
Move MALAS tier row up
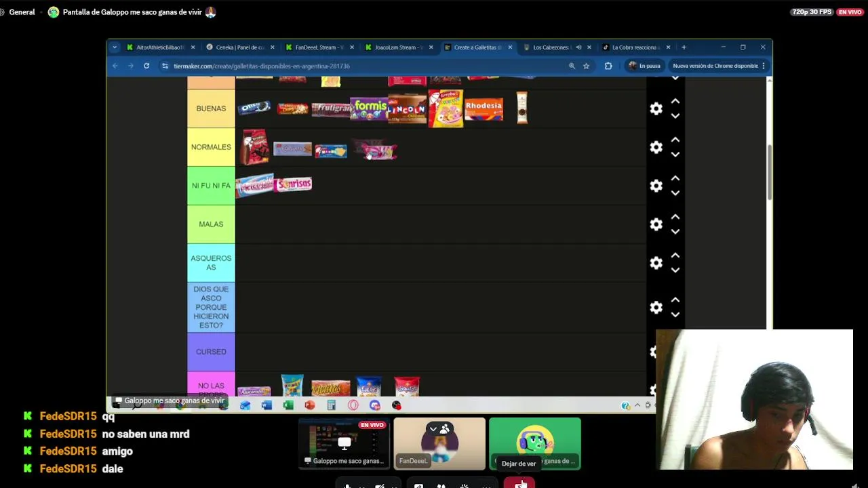pos(675,217)
